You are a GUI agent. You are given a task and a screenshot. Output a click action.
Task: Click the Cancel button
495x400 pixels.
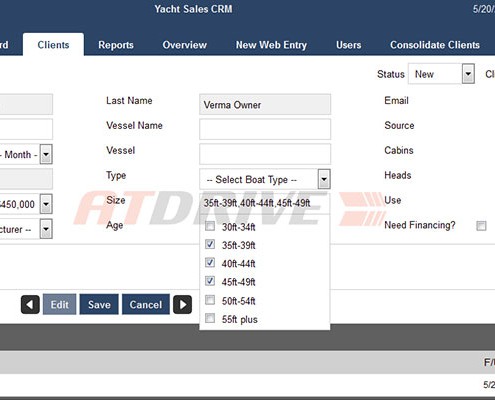coord(146,304)
